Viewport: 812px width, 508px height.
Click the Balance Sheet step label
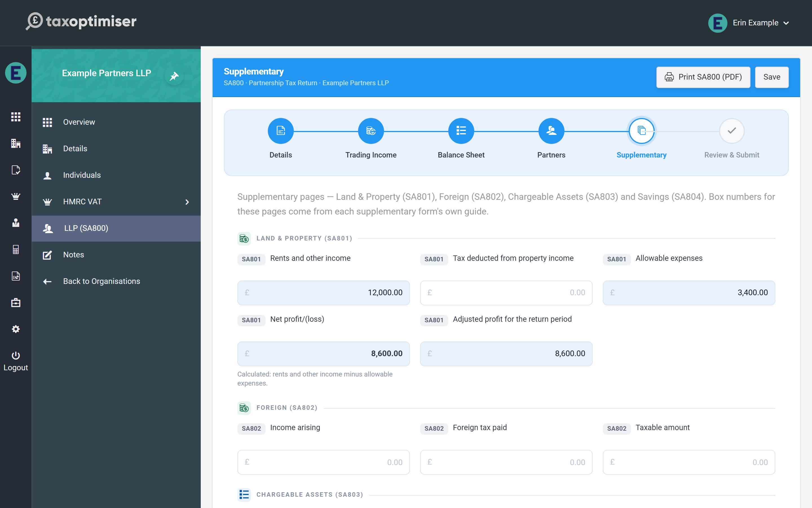(x=461, y=155)
